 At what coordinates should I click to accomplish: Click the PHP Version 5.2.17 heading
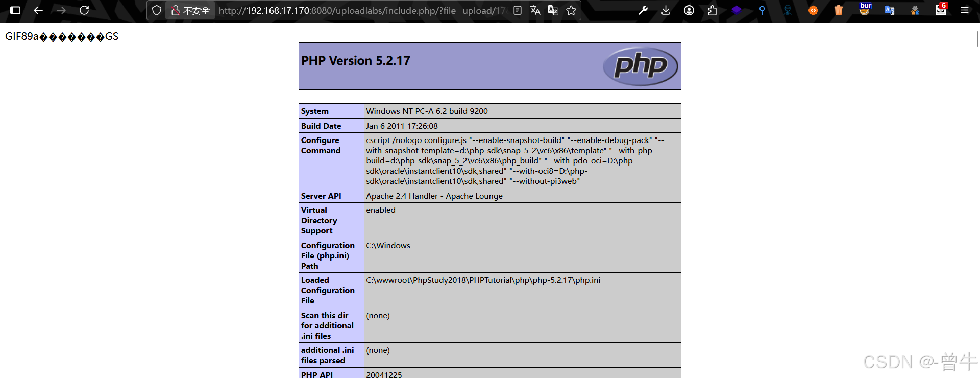(356, 61)
